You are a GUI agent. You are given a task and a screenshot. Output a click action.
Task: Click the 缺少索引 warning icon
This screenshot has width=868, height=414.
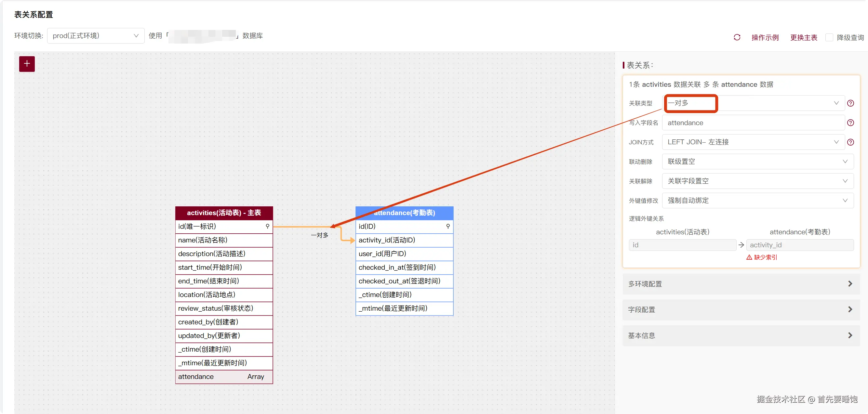tap(749, 257)
